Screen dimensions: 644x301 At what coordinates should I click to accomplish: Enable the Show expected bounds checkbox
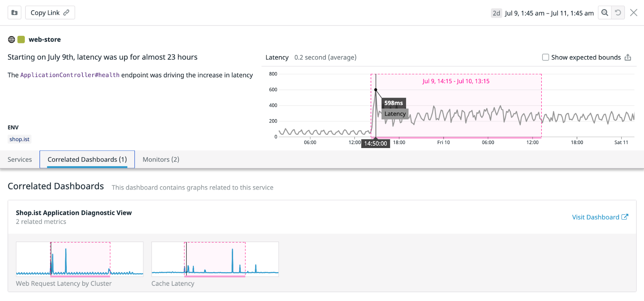pyautogui.click(x=545, y=57)
